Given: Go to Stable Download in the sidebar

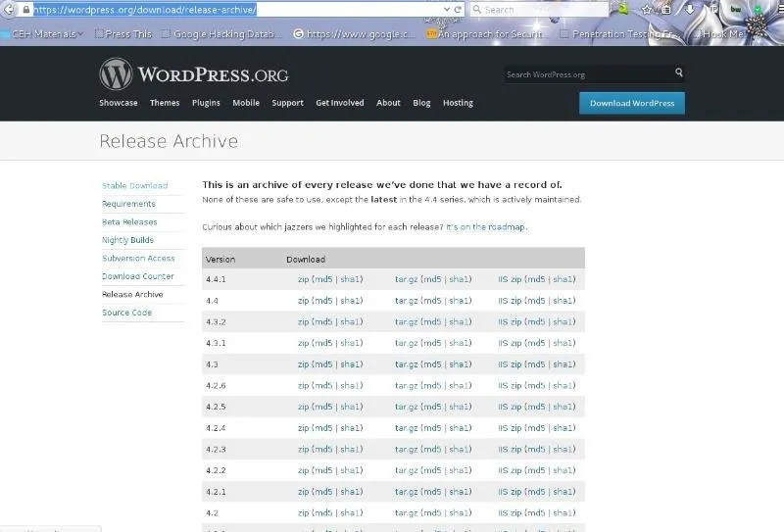Looking at the screenshot, I should tap(135, 186).
